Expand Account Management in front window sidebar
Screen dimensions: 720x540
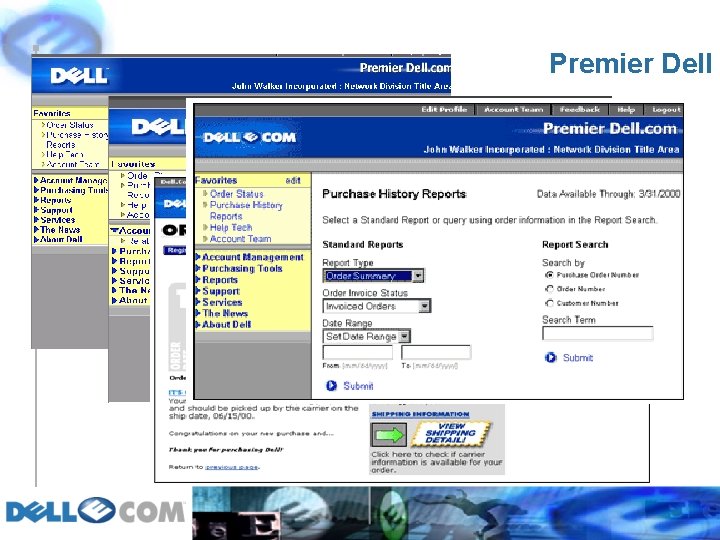pyautogui.click(x=249, y=257)
